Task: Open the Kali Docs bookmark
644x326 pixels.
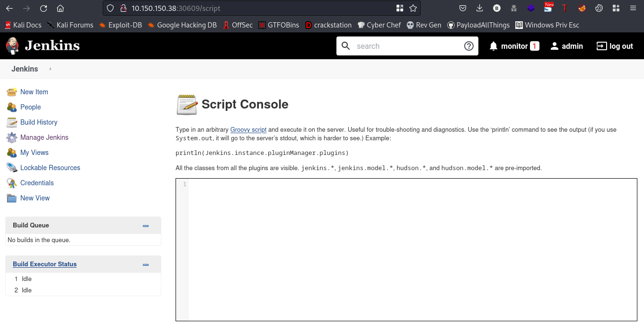Action: pos(23,25)
